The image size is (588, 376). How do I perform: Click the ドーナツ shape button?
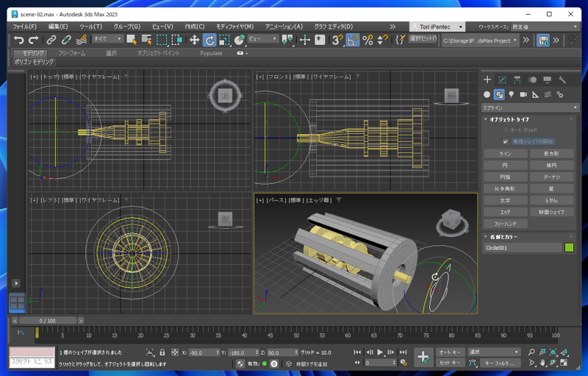(552, 177)
